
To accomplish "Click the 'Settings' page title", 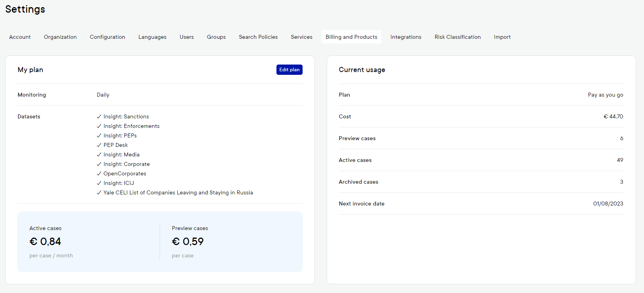I will coord(25,9).
